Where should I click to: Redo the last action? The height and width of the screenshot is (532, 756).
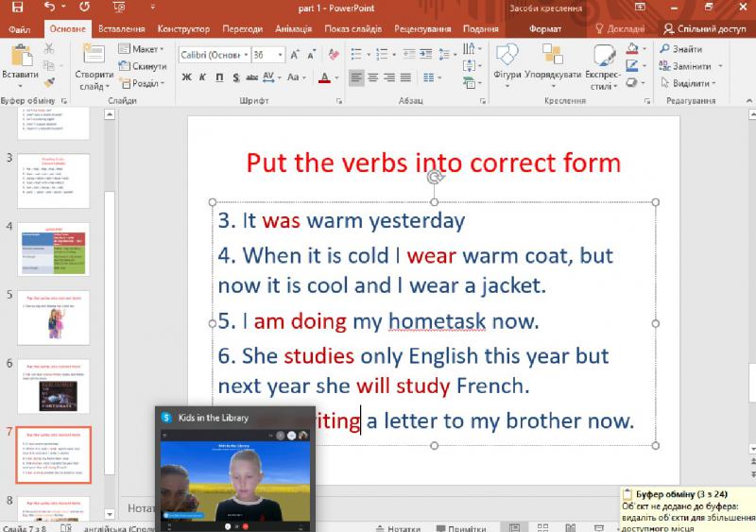85,7
